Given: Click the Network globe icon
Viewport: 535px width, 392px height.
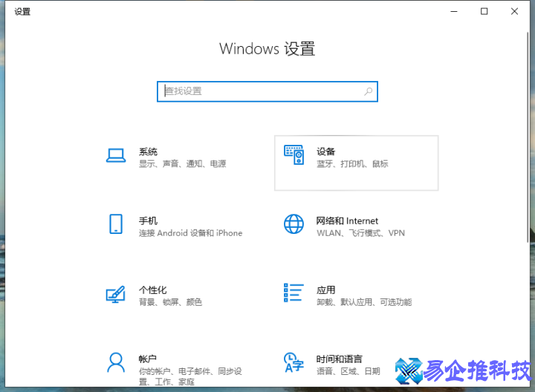Looking at the screenshot, I should pos(294,224).
